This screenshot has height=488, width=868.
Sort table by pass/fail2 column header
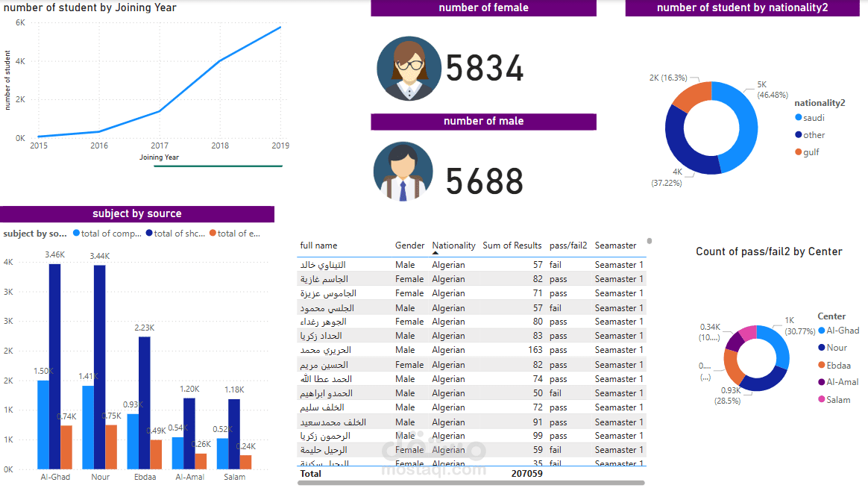(x=568, y=245)
